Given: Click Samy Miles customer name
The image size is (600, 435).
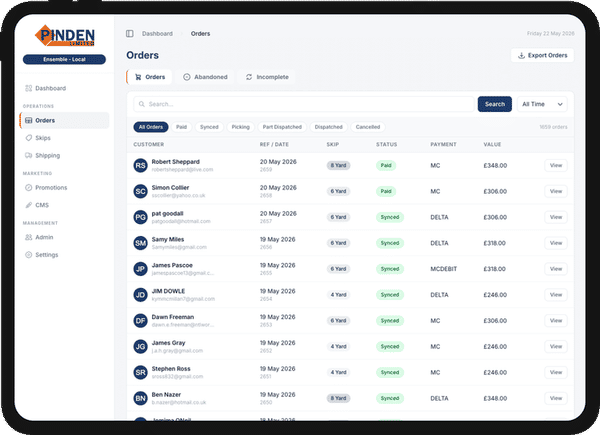Looking at the screenshot, I should pyautogui.click(x=168, y=239).
